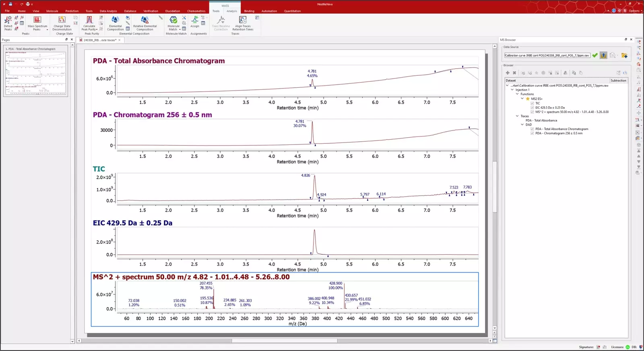This screenshot has height=351, width=644.
Task: Open the Data Analysis ribbon tab
Action: [x=108, y=11]
